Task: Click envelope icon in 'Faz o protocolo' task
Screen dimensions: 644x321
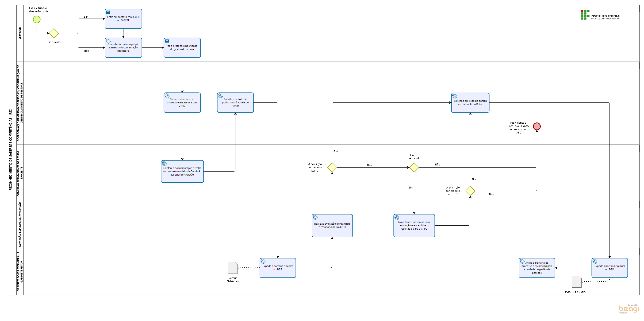Action: click(167, 41)
